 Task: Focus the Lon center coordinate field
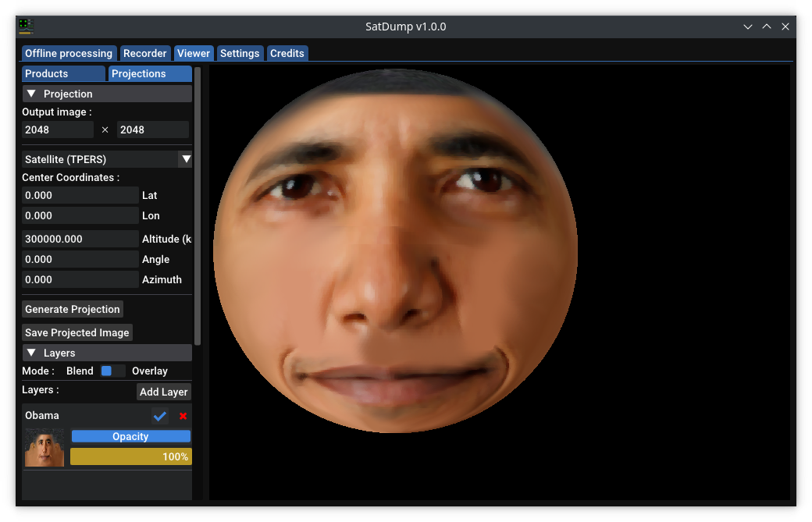point(80,215)
